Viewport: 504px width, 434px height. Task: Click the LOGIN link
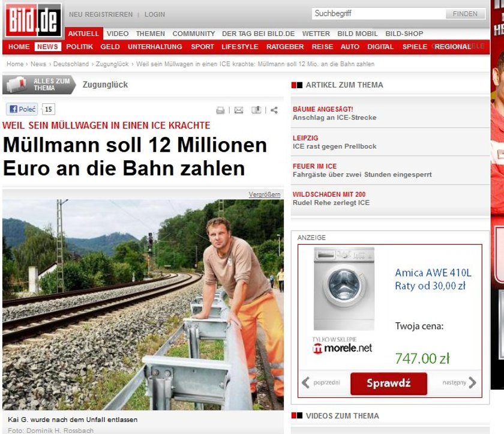pos(155,14)
